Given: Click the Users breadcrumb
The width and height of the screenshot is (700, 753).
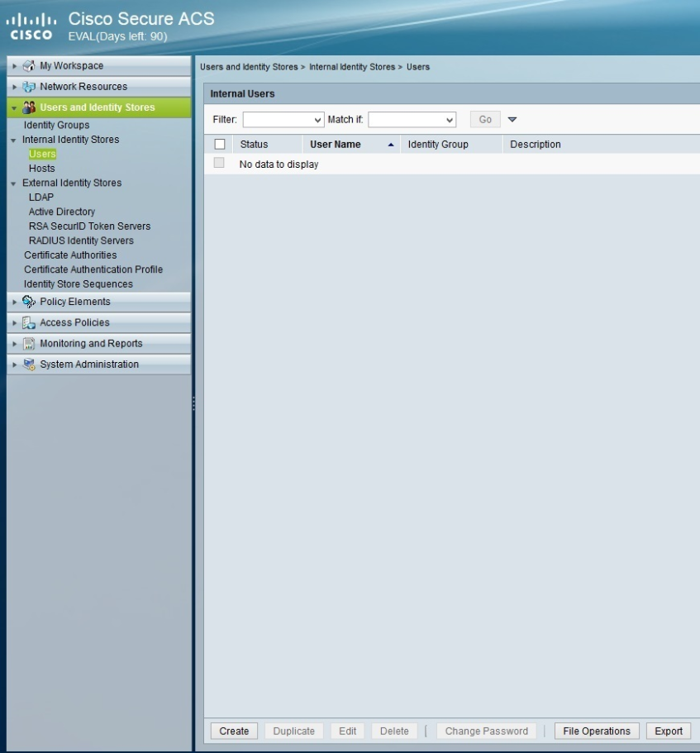Looking at the screenshot, I should pyautogui.click(x=418, y=67).
